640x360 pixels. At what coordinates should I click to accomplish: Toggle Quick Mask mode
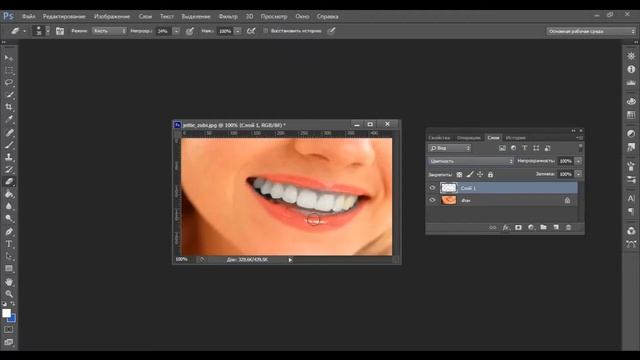(x=9, y=329)
